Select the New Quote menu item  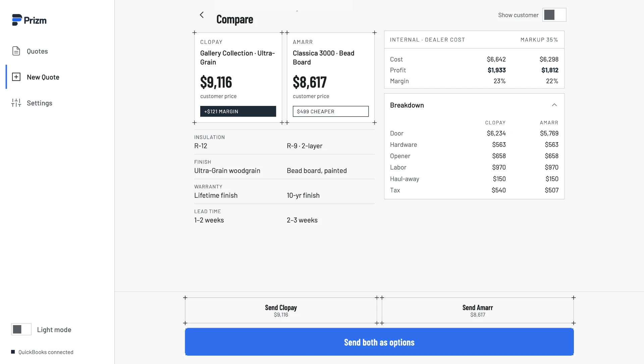click(43, 77)
